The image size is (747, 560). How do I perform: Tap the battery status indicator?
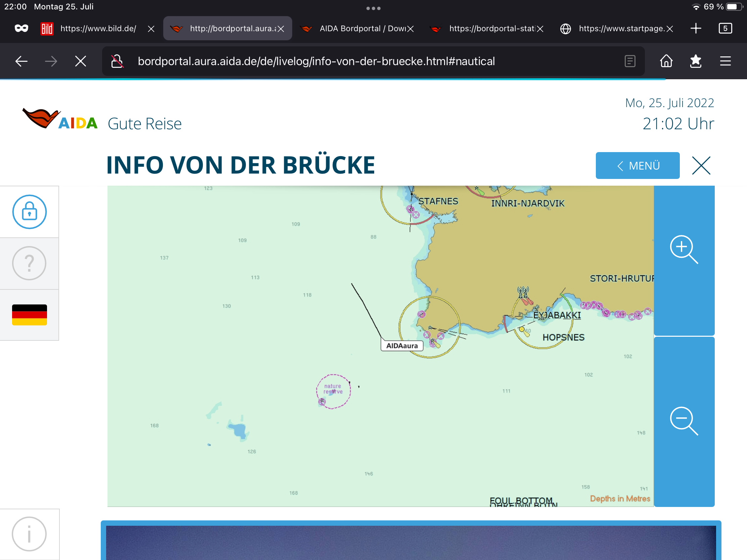click(734, 7)
